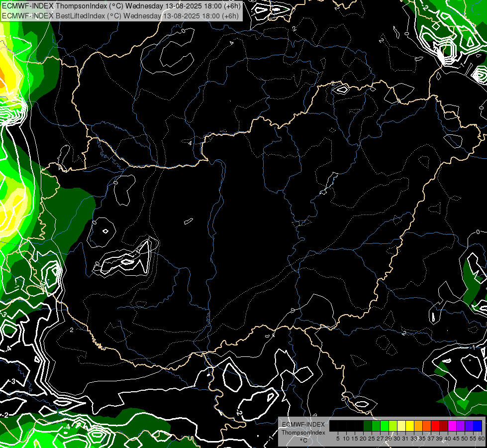Select the yellow 31–33 legend swatch

click(x=410, y=426)
